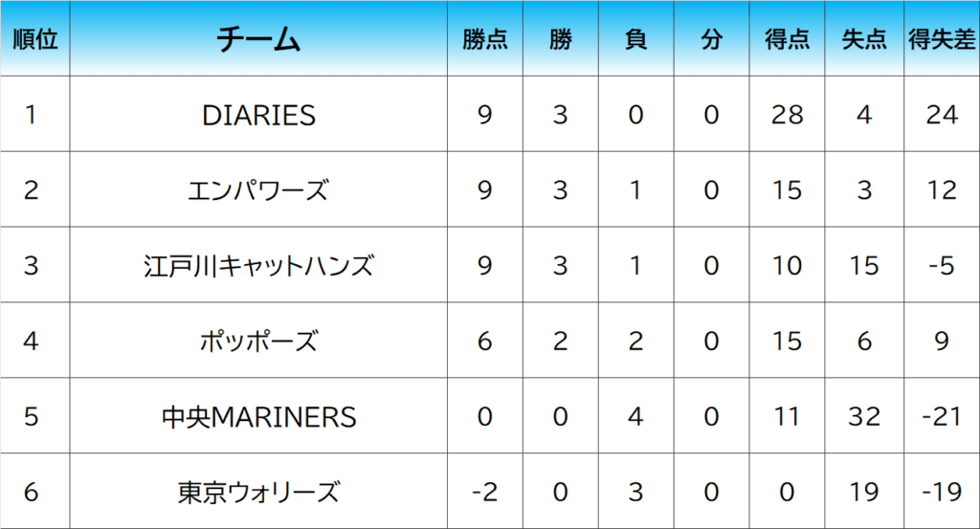
Task: Select the 分 column header
Action: 712,38
